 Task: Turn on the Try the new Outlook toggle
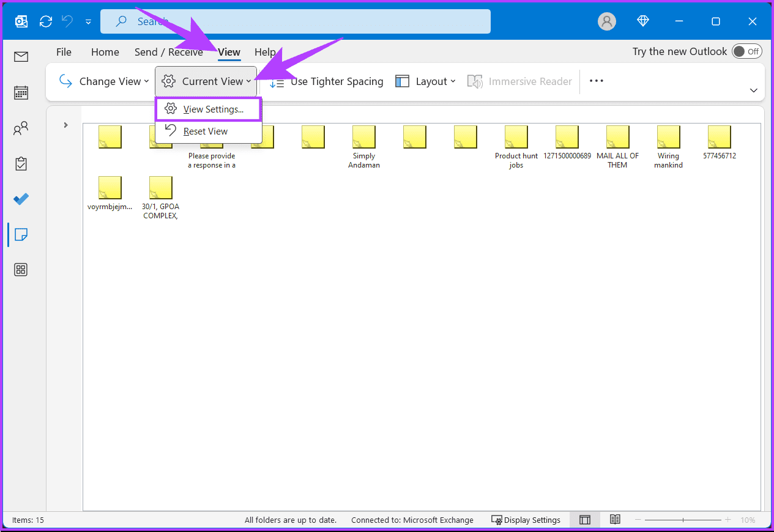(x=746, y=51)
